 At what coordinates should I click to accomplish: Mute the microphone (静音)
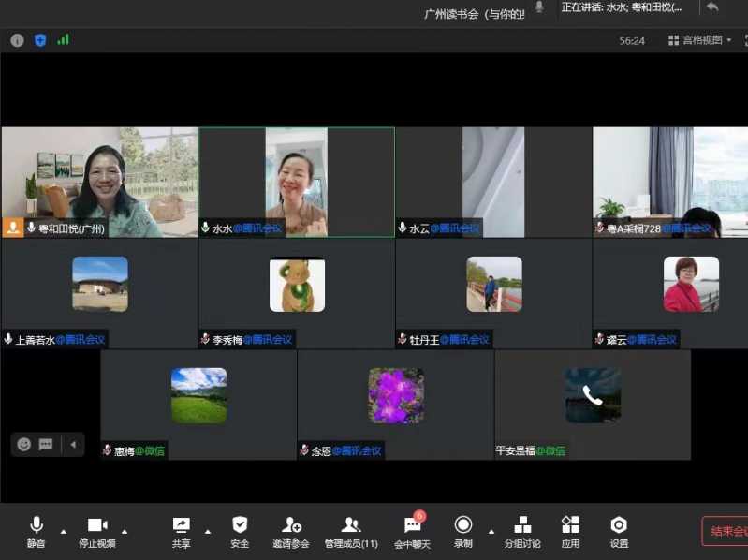[x=37, y=531]
